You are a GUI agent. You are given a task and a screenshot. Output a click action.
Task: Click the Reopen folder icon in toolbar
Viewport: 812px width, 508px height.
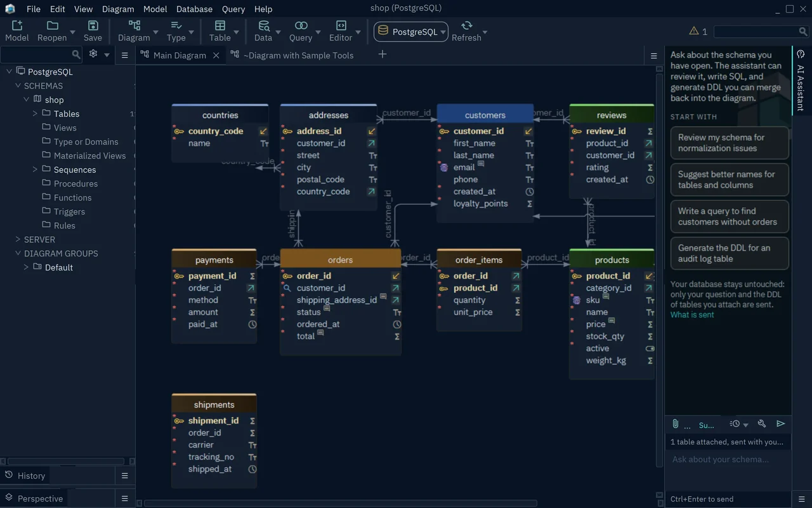53,25
